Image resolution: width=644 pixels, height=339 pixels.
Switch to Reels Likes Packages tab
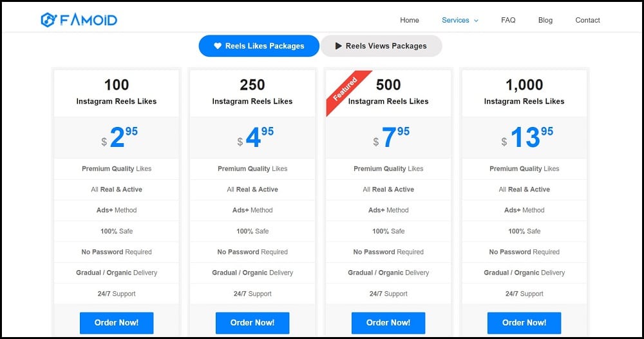pos(259,46)
